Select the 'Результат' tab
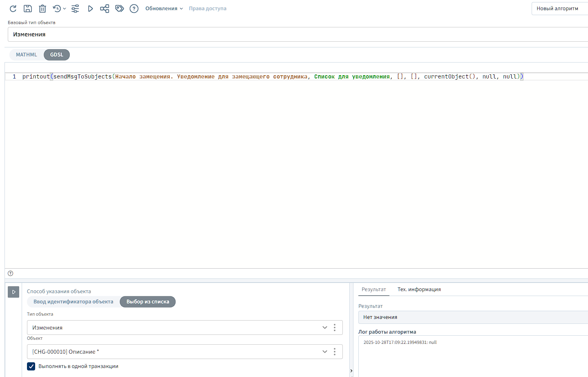Image resolution: width=588 pixels, height=377 pixels. click(373, 289)
